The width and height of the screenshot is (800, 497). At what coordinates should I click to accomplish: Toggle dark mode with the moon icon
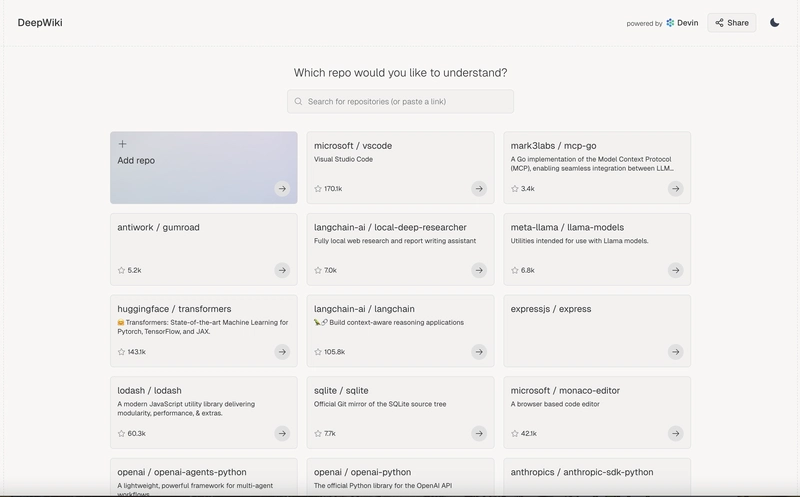click(x=774, y=22)
